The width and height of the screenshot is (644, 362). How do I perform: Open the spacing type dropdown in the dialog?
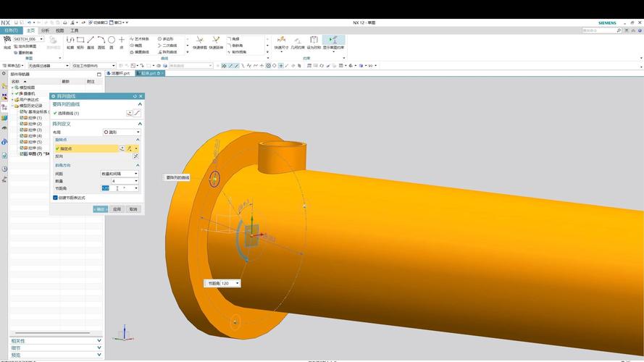(120, 174)
